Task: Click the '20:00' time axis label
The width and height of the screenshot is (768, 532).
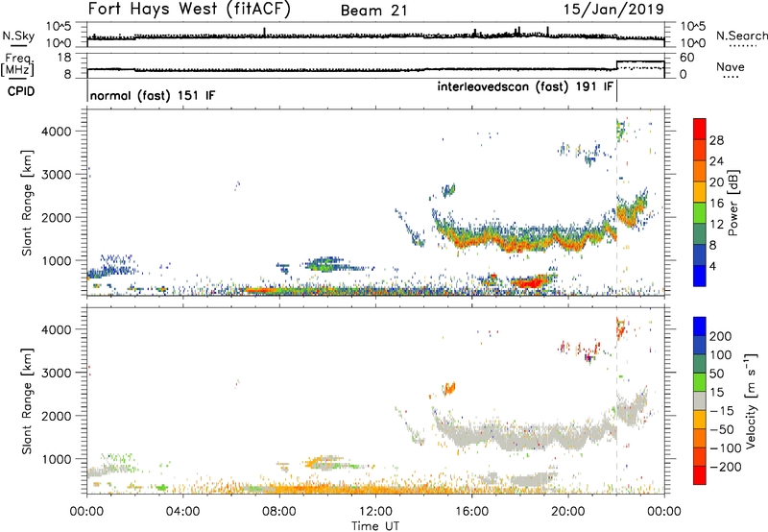Action: (567, 512)
